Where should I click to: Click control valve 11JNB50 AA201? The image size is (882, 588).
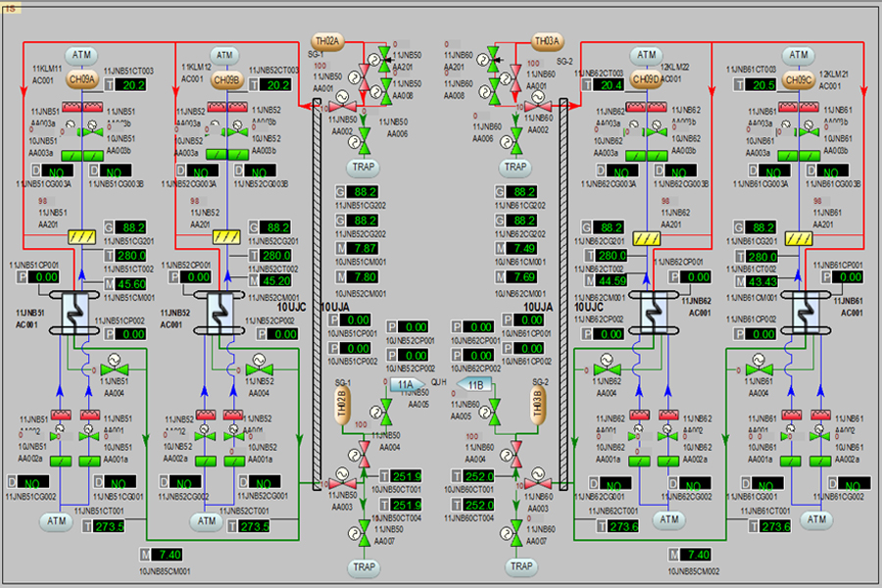pyautogui.click(x=385, y=60)
